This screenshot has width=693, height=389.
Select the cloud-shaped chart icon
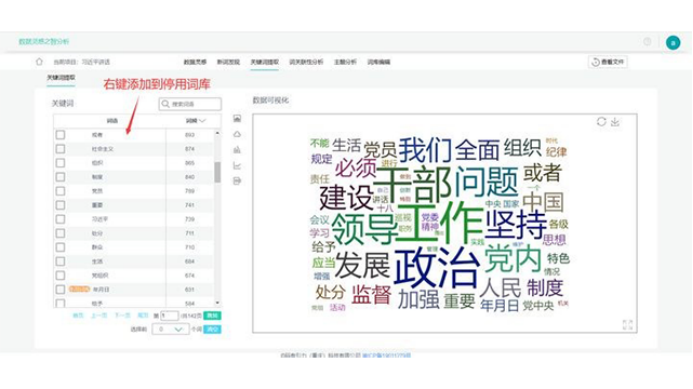[x=237, y=134]
